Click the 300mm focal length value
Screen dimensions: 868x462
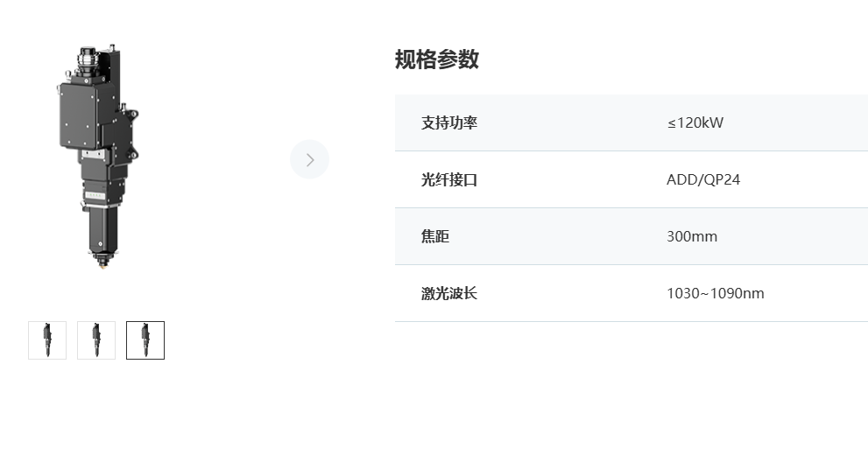(692, 236)
